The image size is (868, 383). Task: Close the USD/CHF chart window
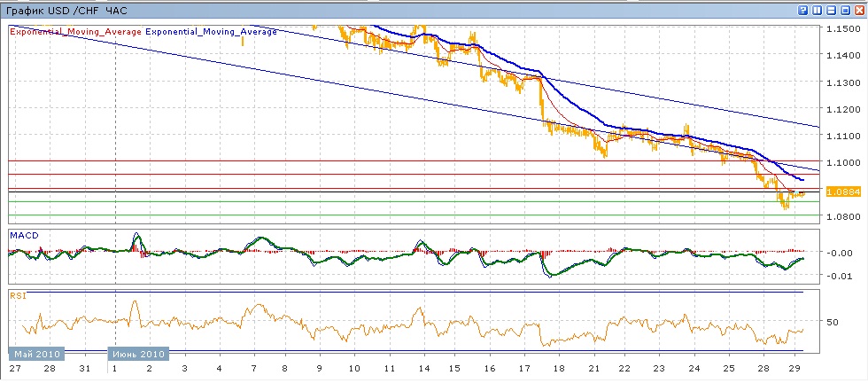858,10
